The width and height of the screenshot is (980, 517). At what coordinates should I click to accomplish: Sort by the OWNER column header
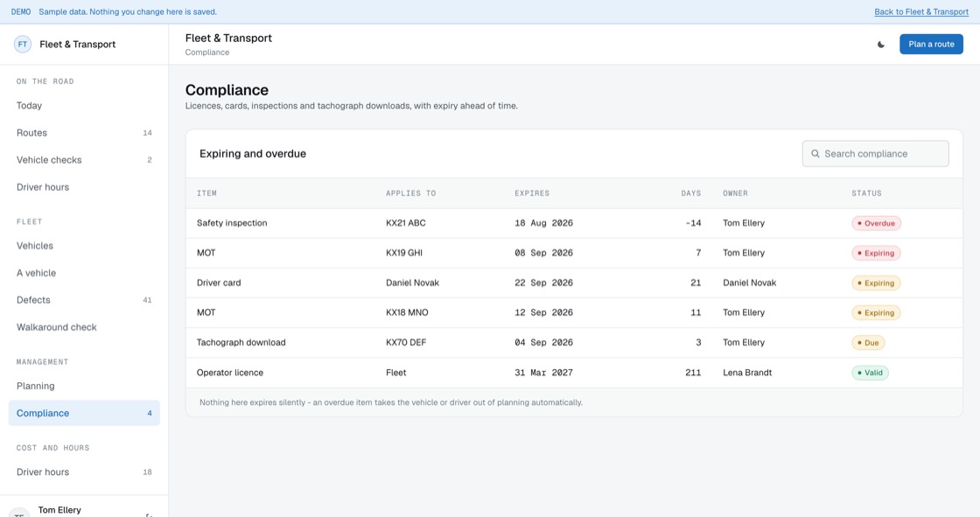click(x=735, y=193)
